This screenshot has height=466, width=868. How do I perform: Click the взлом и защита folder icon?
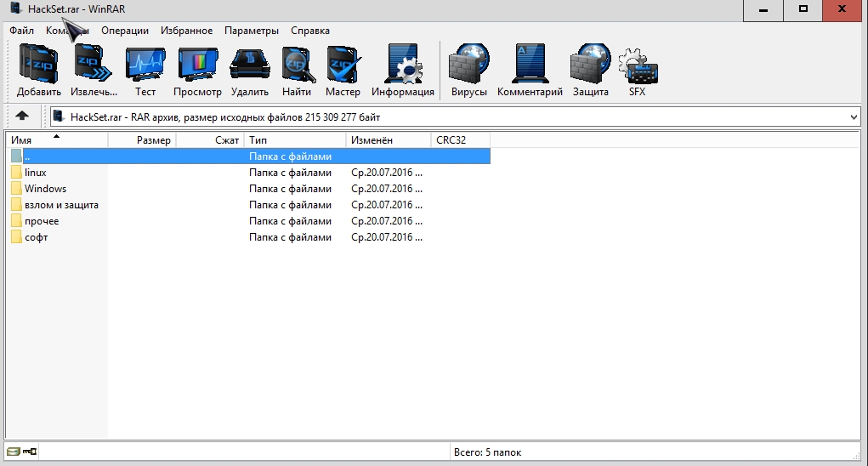[x=17, y=205]
